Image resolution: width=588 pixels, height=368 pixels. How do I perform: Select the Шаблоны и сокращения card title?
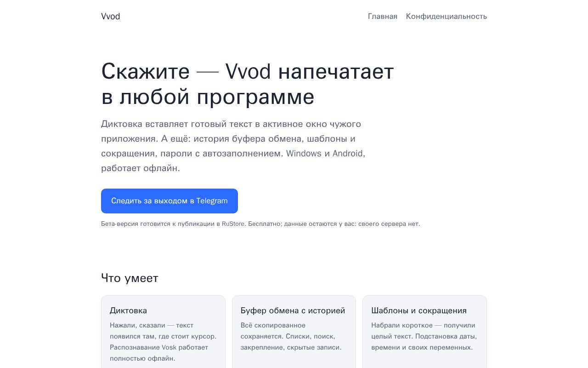coord(419,310)
